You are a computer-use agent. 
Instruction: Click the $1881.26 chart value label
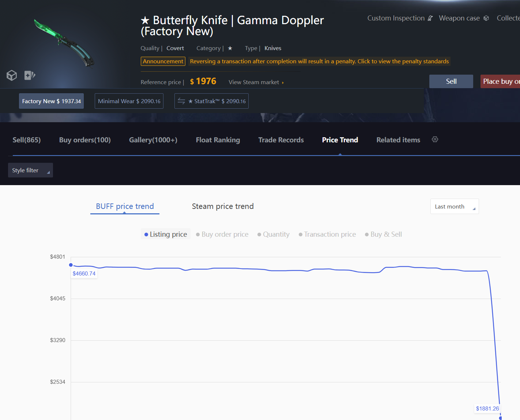(487, 409)
